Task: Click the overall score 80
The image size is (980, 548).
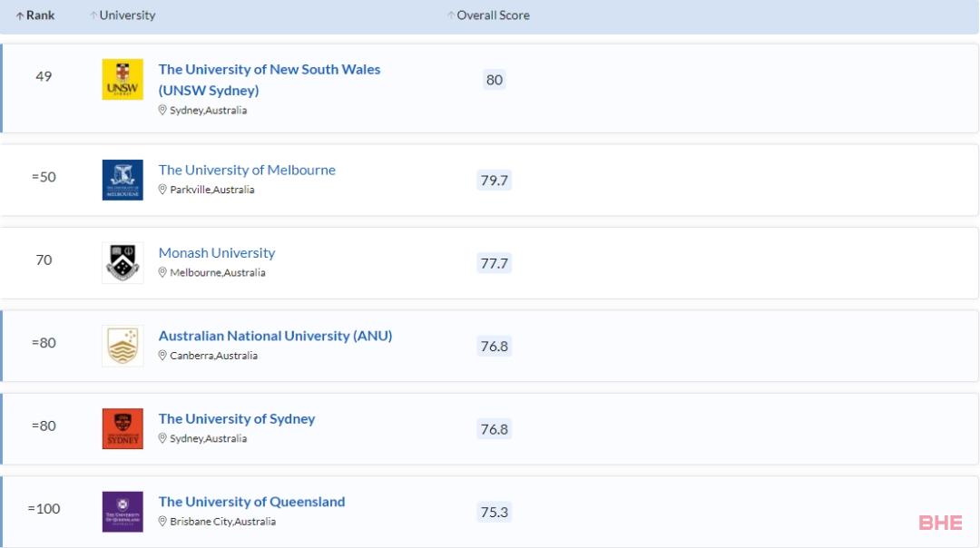Action: (495, 80)
